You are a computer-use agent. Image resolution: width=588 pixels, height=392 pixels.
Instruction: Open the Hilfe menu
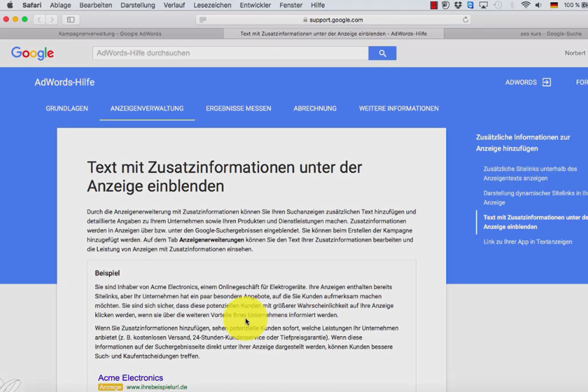[x=318, y=5]
